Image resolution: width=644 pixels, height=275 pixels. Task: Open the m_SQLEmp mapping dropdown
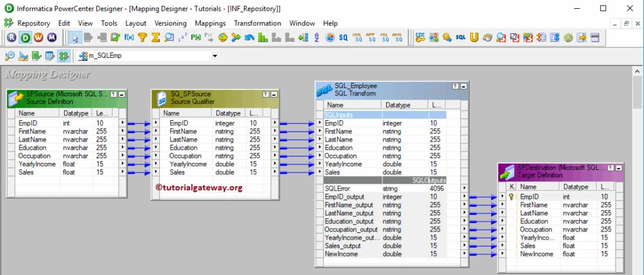click(214, 56)
